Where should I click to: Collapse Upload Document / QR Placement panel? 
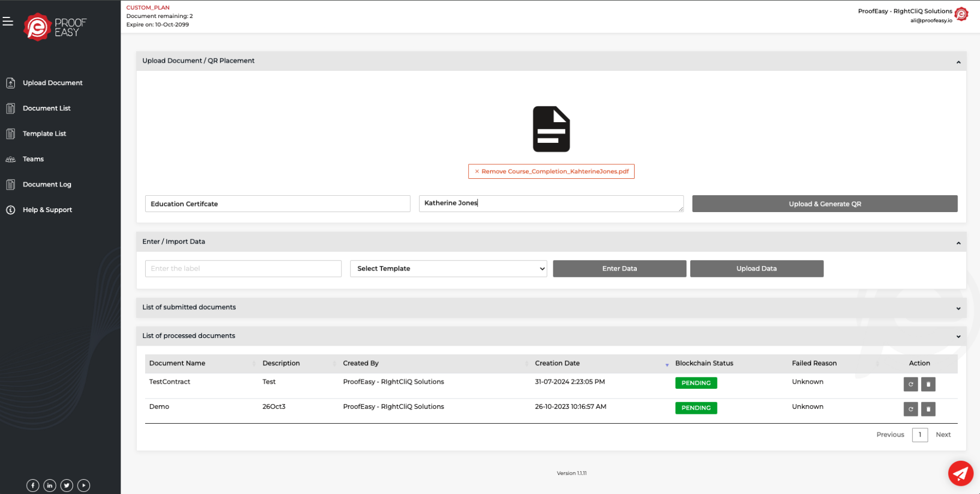click(x=958, y=62)
